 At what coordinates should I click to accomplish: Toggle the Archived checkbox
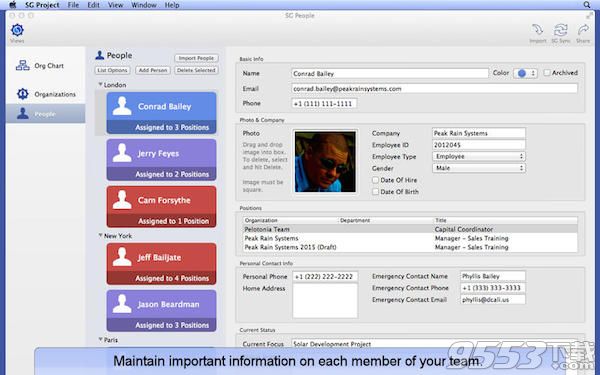(547, 72)
